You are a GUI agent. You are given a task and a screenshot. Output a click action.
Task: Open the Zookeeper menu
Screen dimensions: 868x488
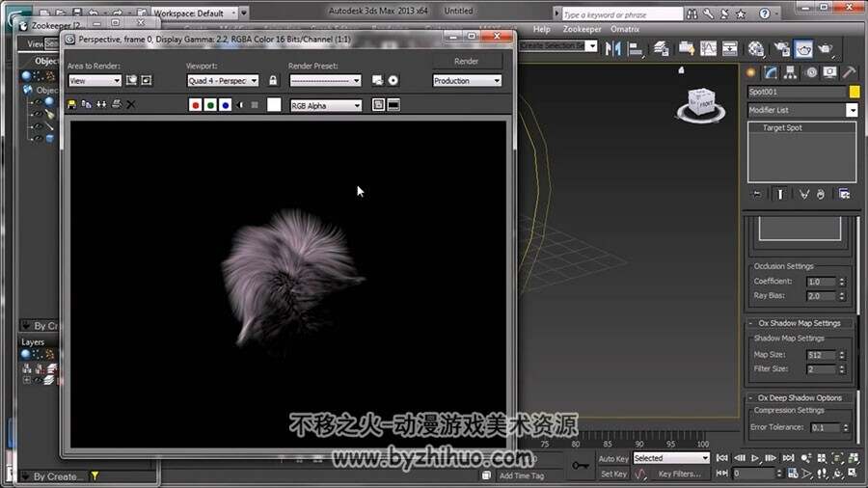point(582,29)
